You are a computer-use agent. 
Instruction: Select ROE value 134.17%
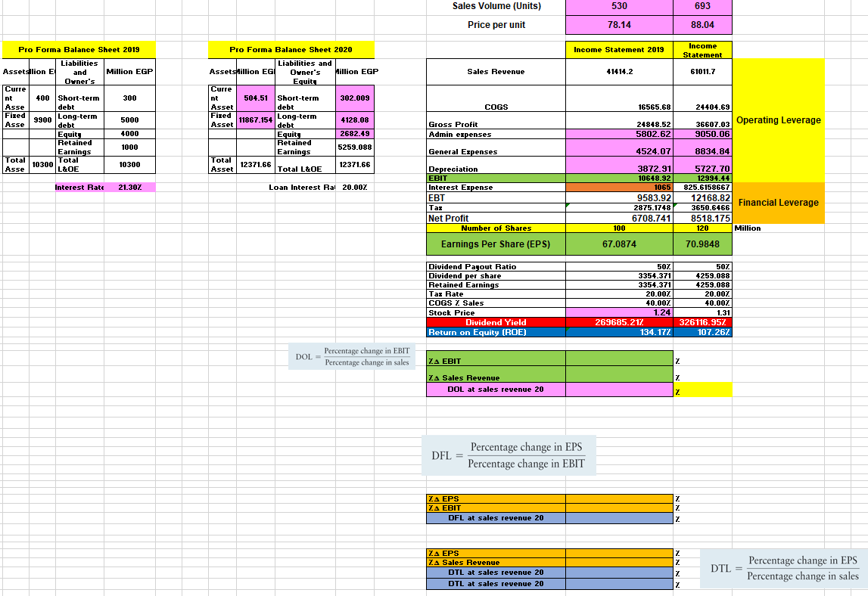(x=620, y=332)
